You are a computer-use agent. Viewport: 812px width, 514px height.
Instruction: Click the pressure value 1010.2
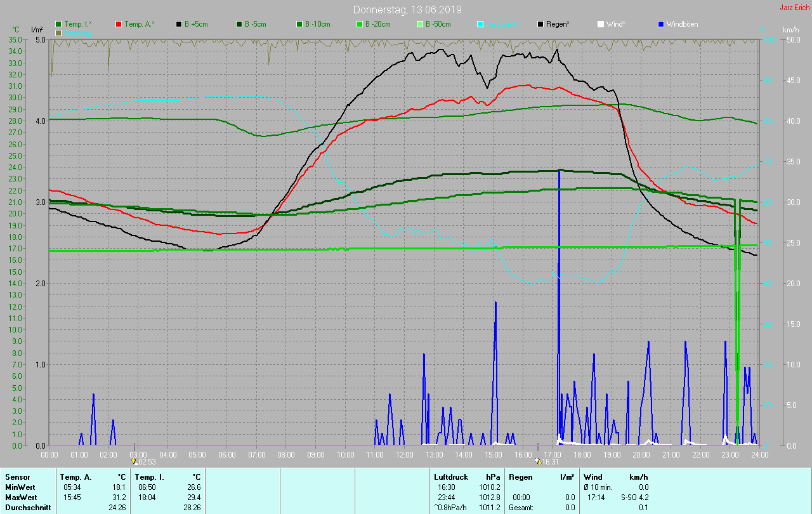point(490,487)
